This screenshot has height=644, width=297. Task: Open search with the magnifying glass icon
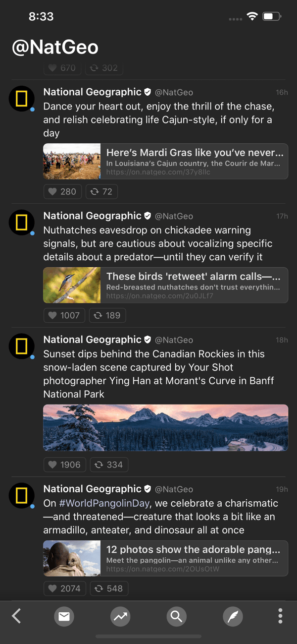coord(176,616)
